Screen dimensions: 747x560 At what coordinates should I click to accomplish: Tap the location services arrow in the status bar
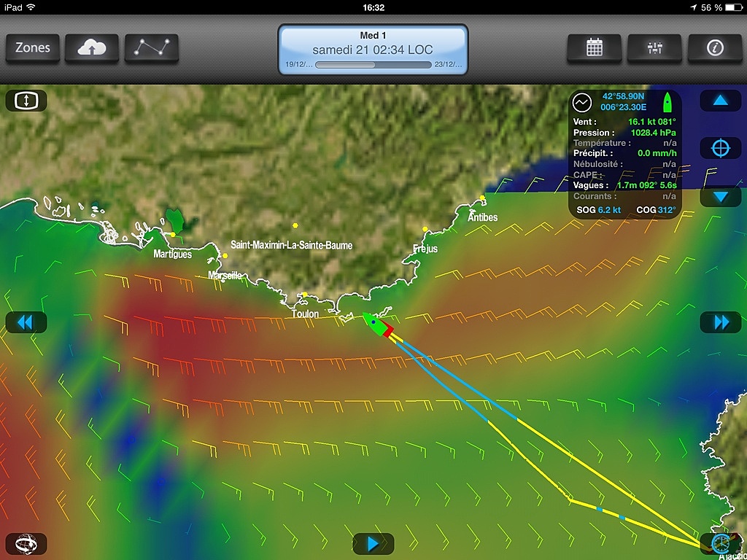(693, 7)
